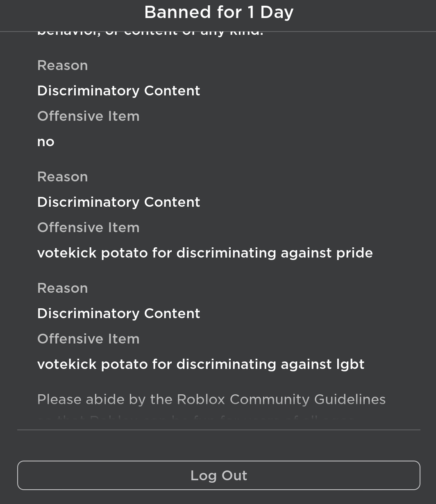Screen dimensions: 436x504
Task: Click the divider line above Log Out
Action: tap(218, 430)
